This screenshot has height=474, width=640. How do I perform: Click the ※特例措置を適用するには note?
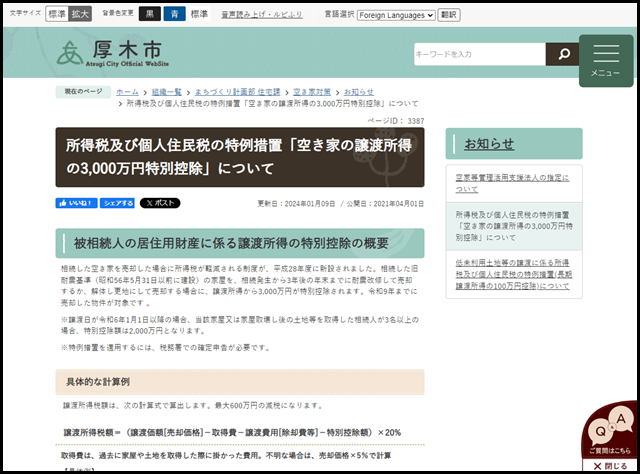[165, 347]
